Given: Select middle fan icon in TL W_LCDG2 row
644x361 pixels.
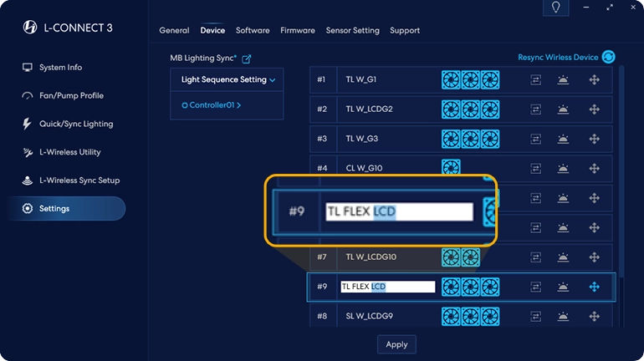Looking at the screenshot, I should click(x=471, y=109).
